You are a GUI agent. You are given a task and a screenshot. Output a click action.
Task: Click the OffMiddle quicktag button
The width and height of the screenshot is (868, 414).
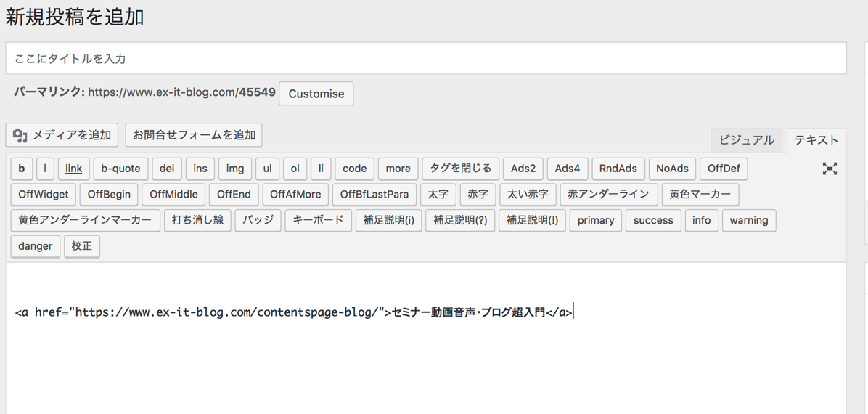click(173, 195)
